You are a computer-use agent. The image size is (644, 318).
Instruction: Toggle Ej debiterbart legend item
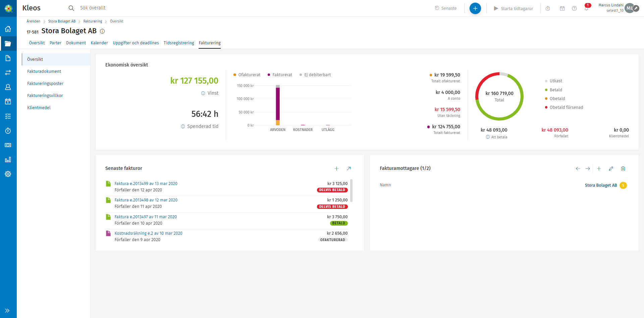tap(315, 75)
